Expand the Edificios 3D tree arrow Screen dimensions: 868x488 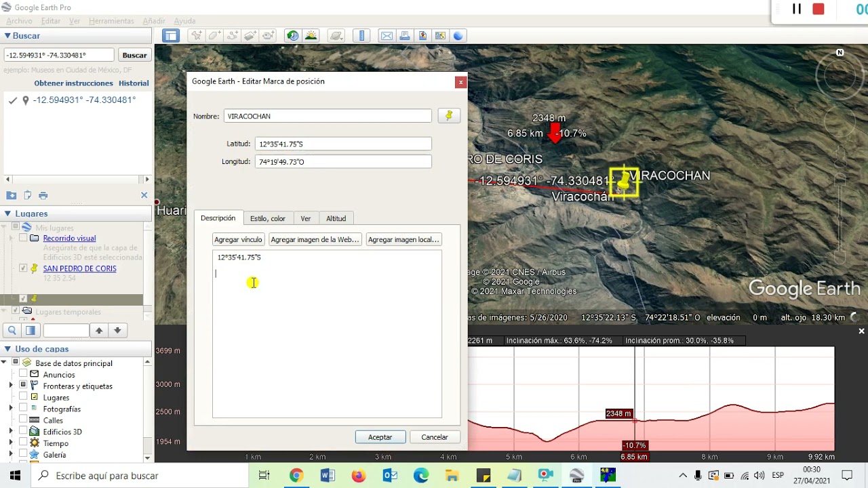(x=10, y=432)
